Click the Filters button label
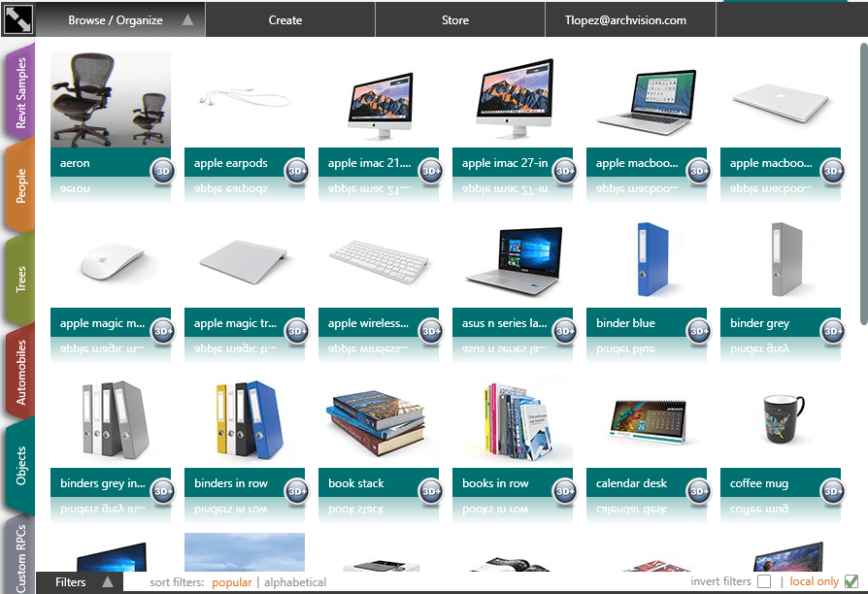The image size is (868, 594). click(x=70, y=581)
